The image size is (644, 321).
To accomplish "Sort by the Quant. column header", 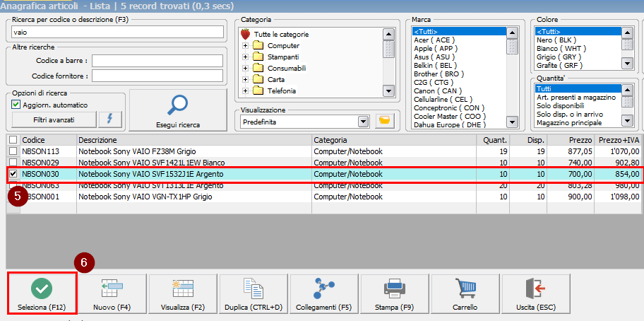I will (494, 139).
